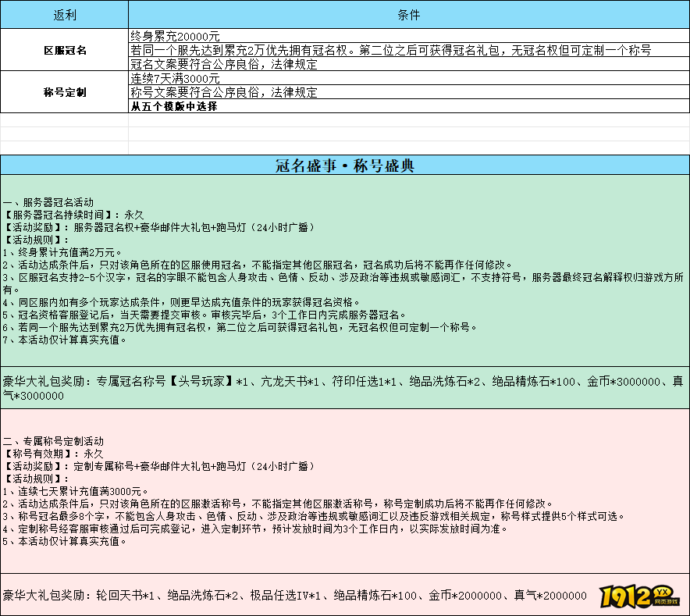690x616 pixels.
Task: Click the 冠名盛事·称号盛典 title banner
Action: tap(344, 165)
